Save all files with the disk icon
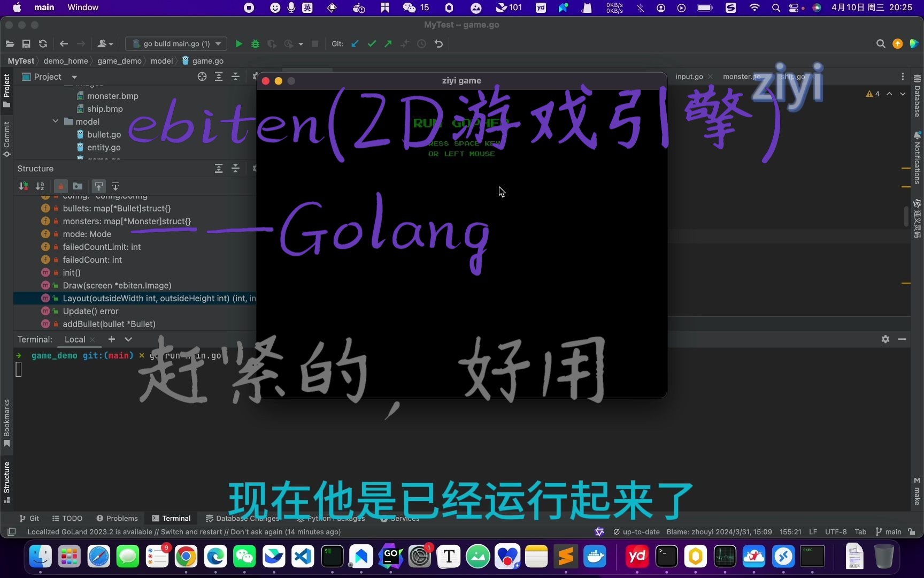 click(x=26, y=44)
